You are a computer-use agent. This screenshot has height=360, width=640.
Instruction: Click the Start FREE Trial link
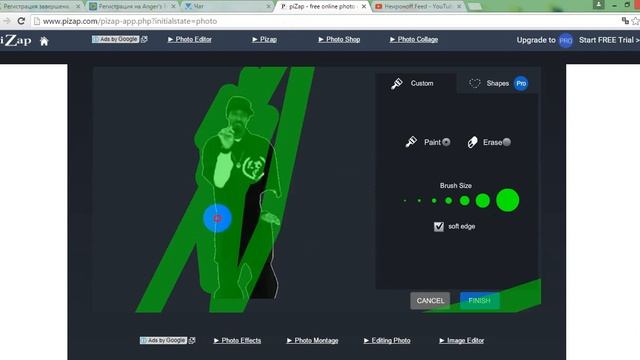609,40
